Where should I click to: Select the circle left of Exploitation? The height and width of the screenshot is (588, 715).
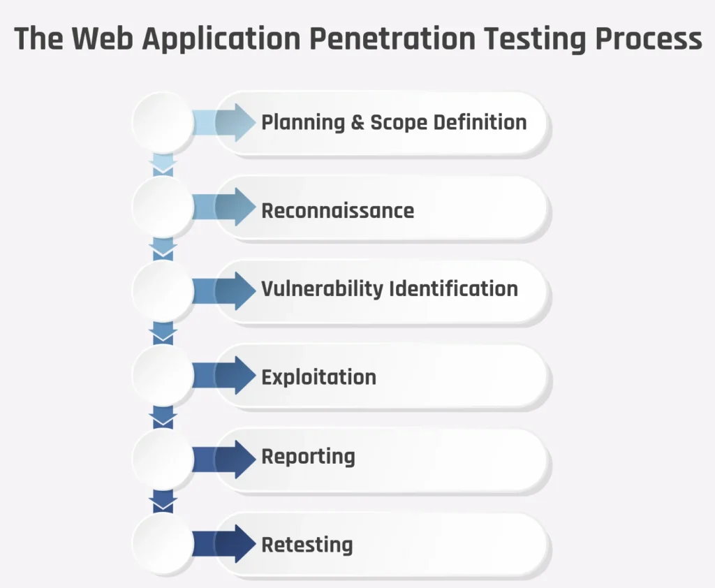[163, 376]
